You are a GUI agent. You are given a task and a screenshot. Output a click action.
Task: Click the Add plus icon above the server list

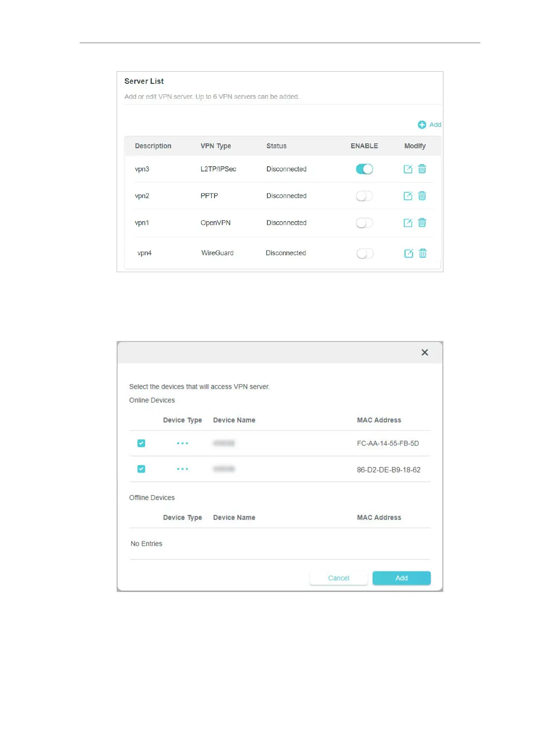click(422, 125)
